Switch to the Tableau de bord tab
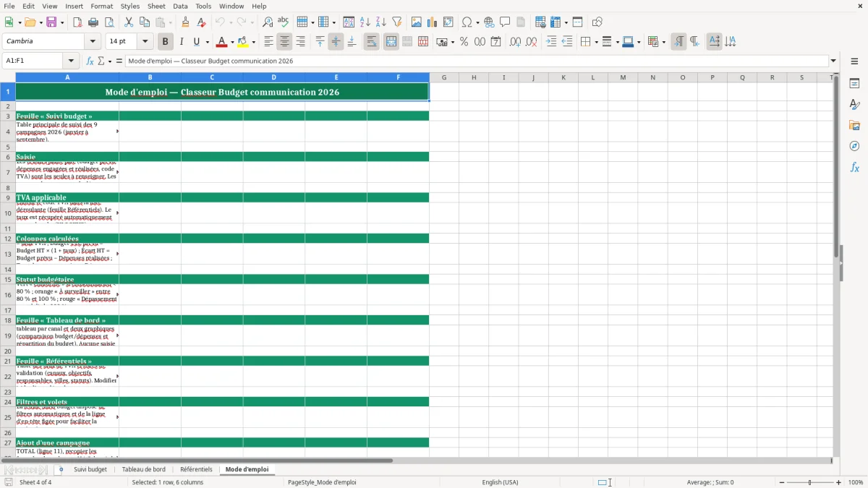Image resolution: width=868 pixels, height=488 pixels. click(144, 469)
